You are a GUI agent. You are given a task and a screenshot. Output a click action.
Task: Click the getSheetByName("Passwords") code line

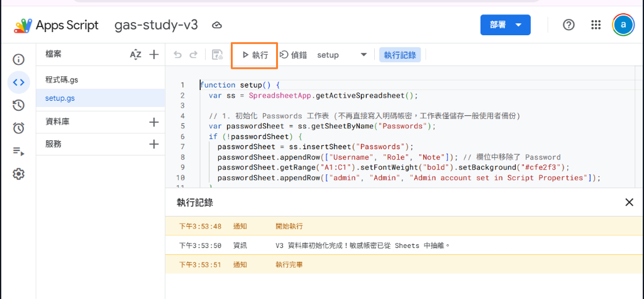[322, 127]
